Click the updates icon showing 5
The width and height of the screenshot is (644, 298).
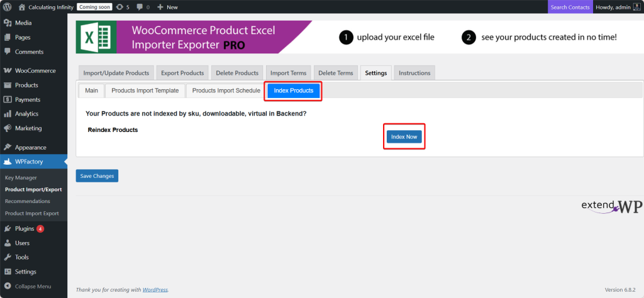click(x=119, y=7)
